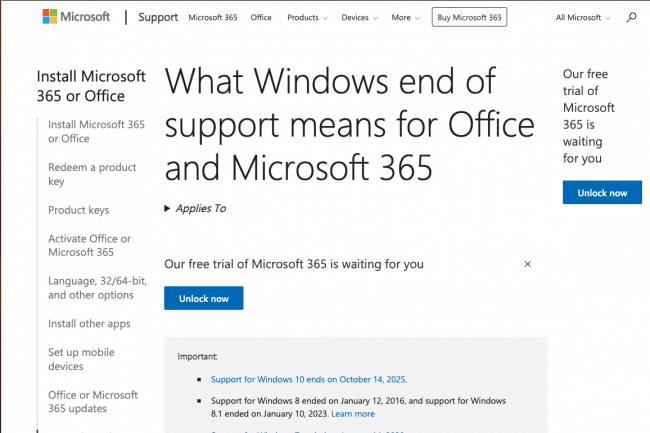Screen dimensions: 650x433
Task: Open the Products dropdown menu
Action: 307,17
